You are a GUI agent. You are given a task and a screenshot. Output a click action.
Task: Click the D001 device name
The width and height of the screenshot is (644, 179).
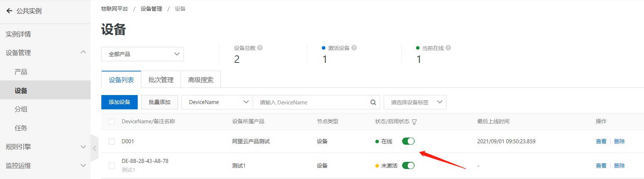coord(128,141)
